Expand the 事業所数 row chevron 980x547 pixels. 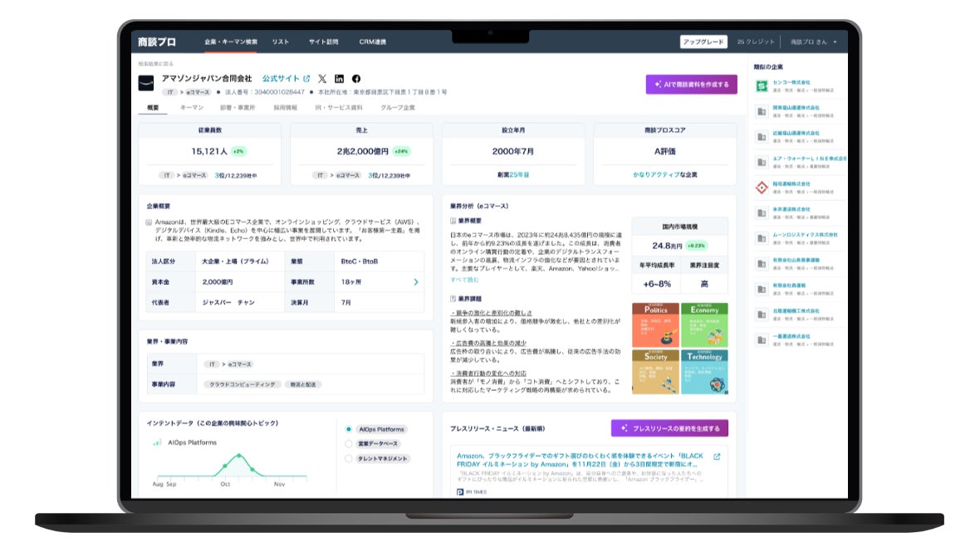(415, 282)
